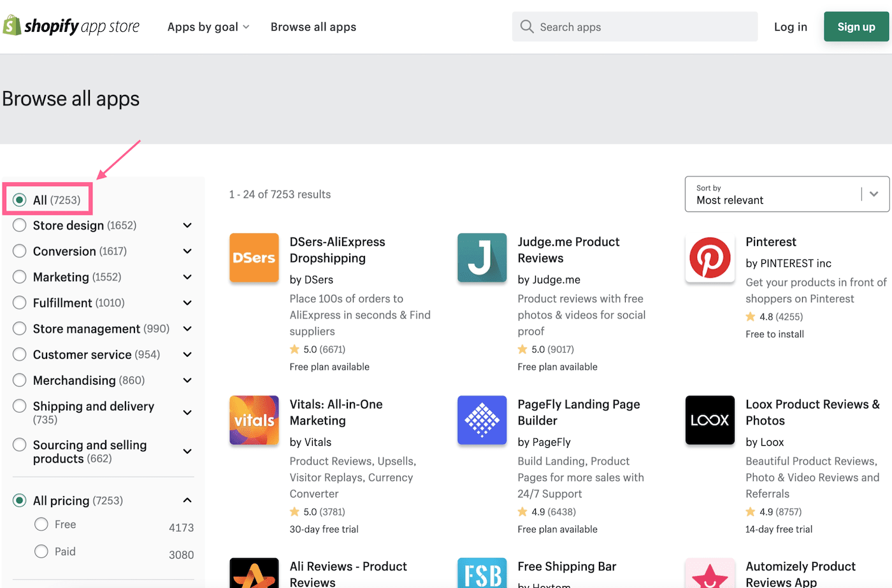Click 'Free to install' under Pinterest
This screenshot has width=892, height=588.
pyautogui.click(x=775, y=334)
